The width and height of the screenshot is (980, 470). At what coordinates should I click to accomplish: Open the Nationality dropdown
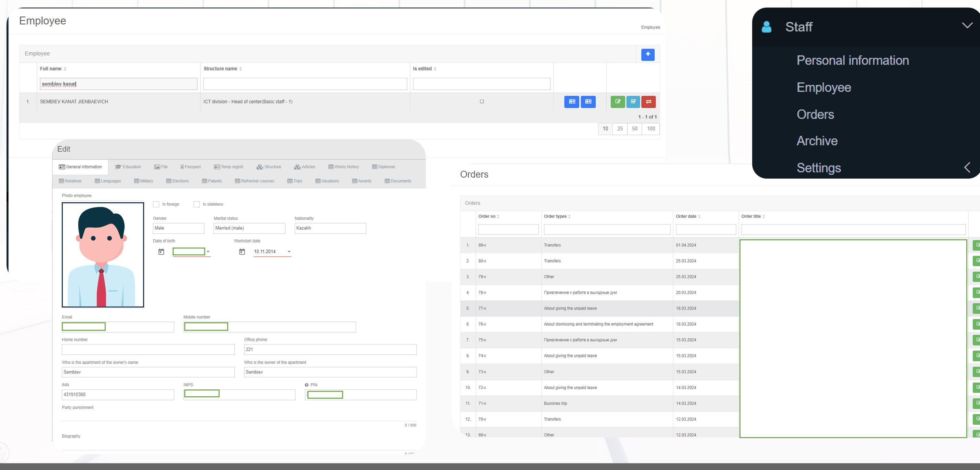click(x=330, y=228)
